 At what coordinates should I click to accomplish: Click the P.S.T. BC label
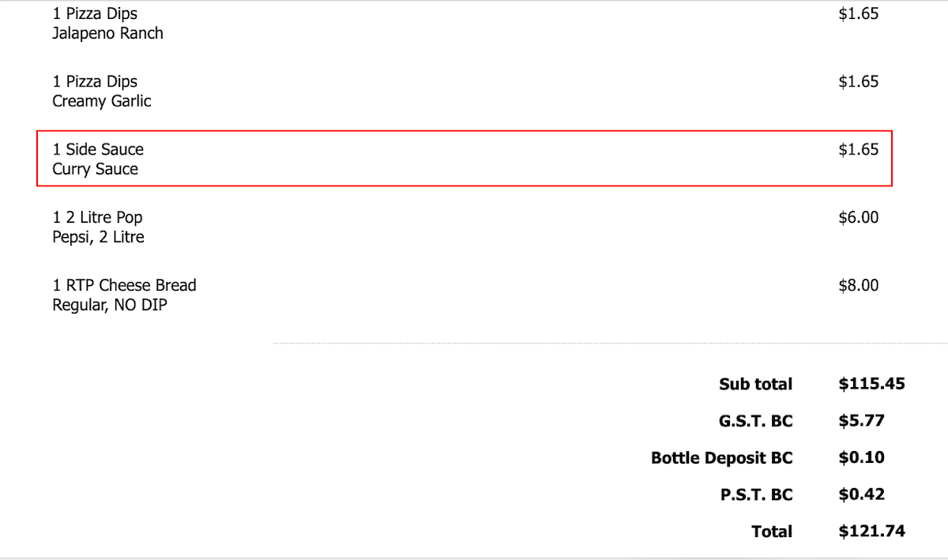pyautogui.click(x=757, y=495)
